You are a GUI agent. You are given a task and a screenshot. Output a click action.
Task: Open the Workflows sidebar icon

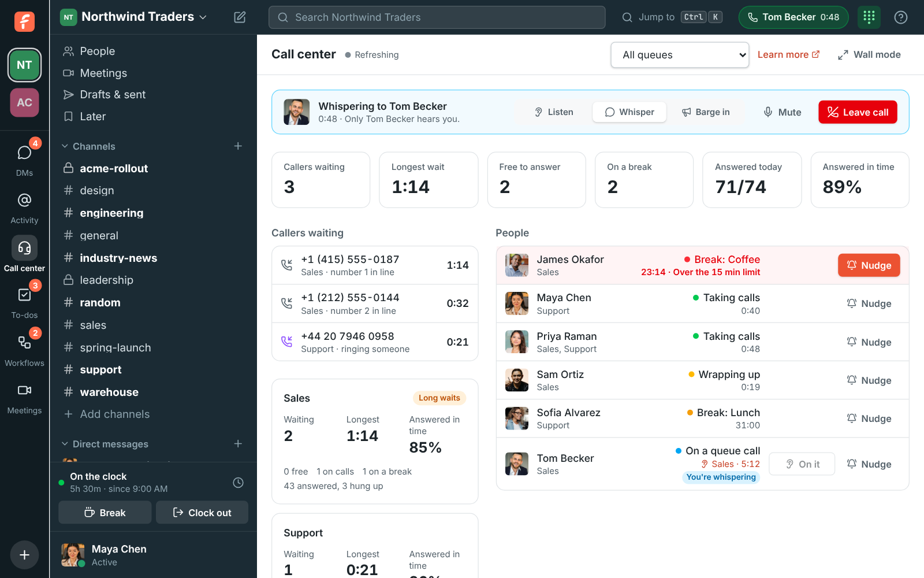coord(24,349)
